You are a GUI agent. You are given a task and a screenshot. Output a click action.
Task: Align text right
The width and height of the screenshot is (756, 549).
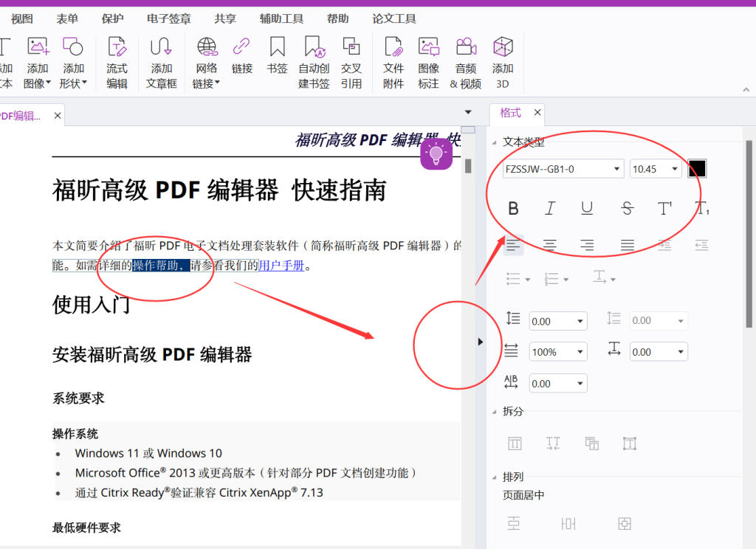(x=587, y=245)
